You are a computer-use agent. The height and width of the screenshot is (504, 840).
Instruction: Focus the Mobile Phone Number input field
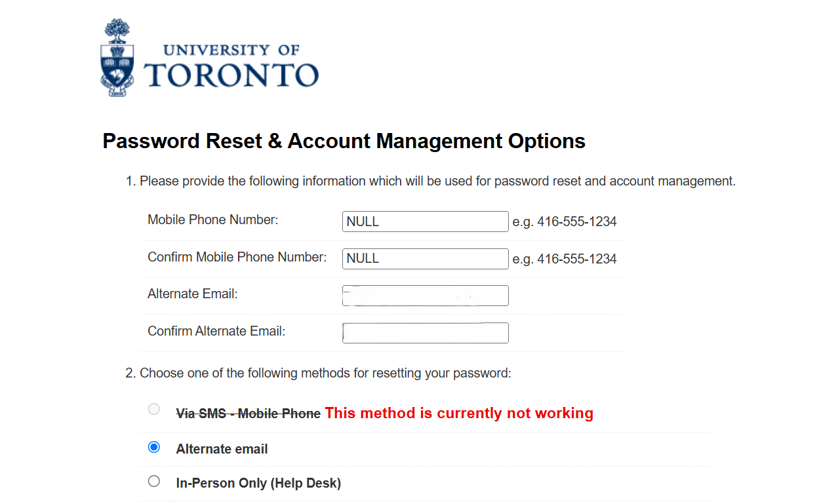coord(426,222)
